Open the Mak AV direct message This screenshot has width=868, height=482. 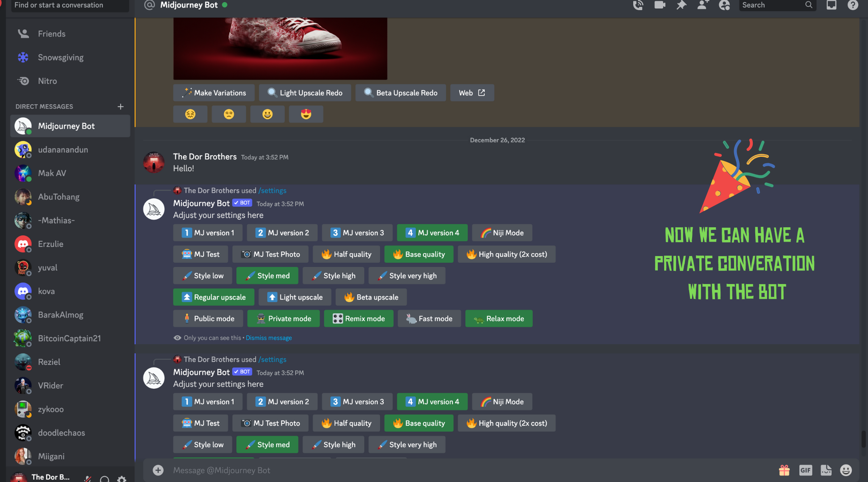[x=70, y=173]
